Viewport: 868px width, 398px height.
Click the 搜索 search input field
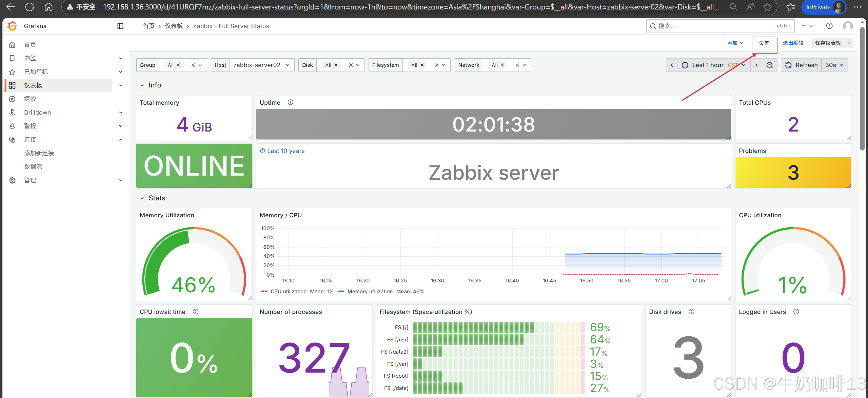(x=712, y=26)
